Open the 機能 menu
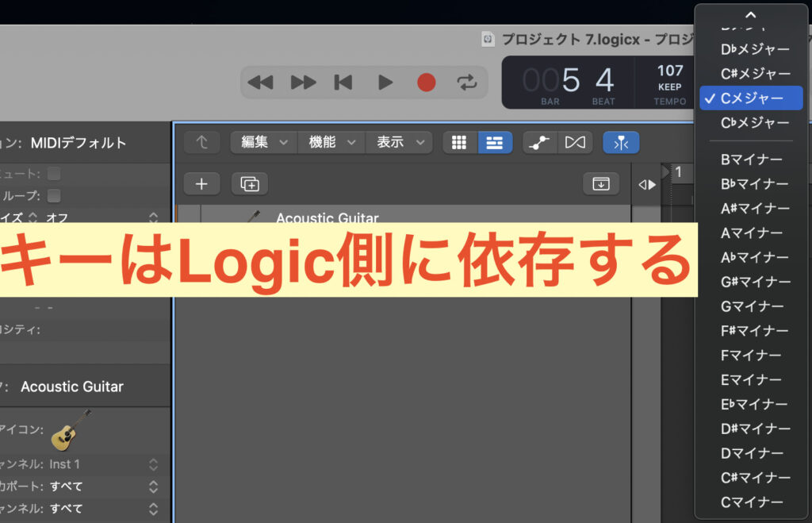The image size is (812, 523). 331,142
